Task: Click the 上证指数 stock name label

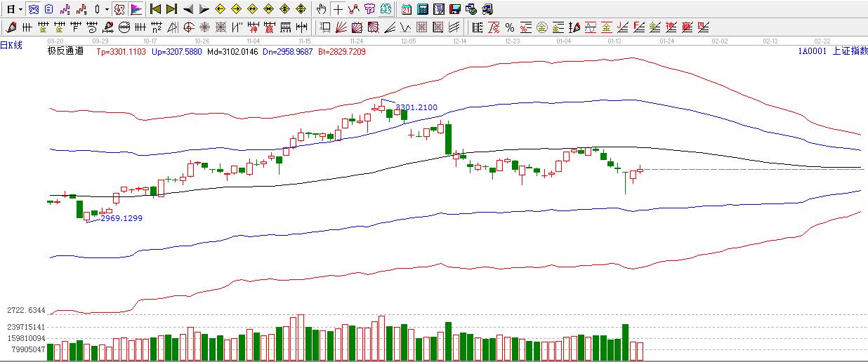Action: 849,51
